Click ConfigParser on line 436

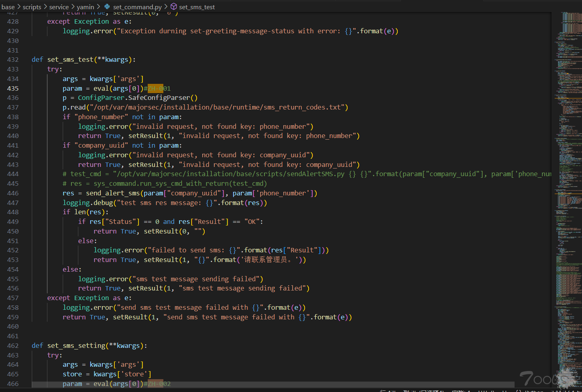click(101, 97)
